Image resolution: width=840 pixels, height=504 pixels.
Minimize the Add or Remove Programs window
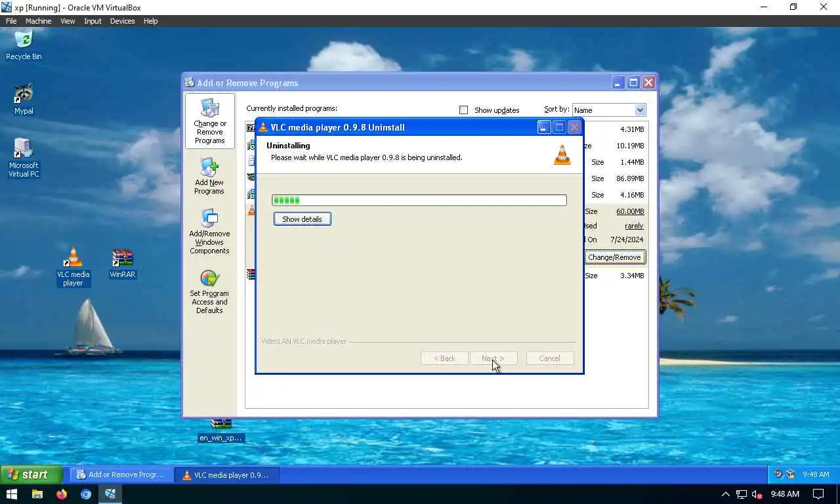point(618,83)
